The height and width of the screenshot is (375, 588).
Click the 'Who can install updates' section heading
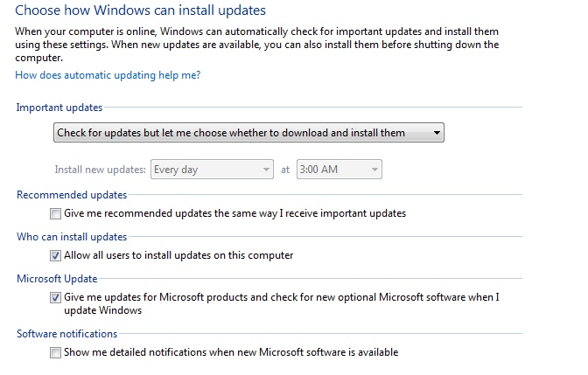pos(72,237)
